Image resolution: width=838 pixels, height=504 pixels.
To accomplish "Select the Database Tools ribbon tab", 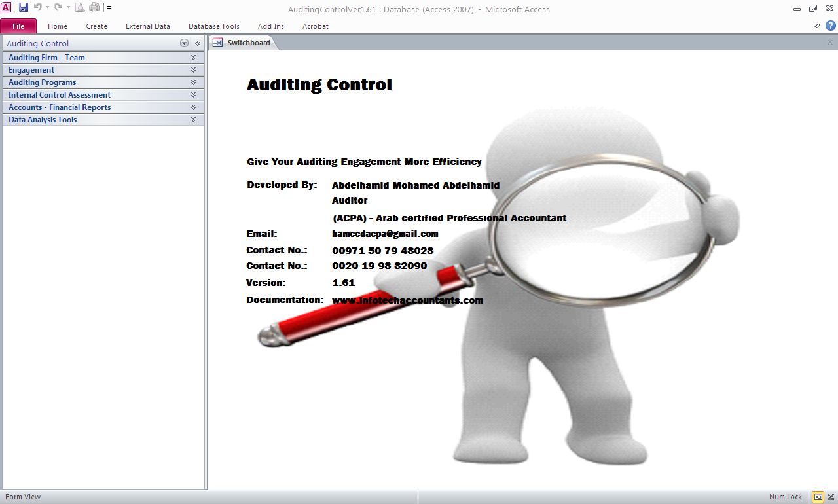I will pyautogui.click(x=214, y=26).
